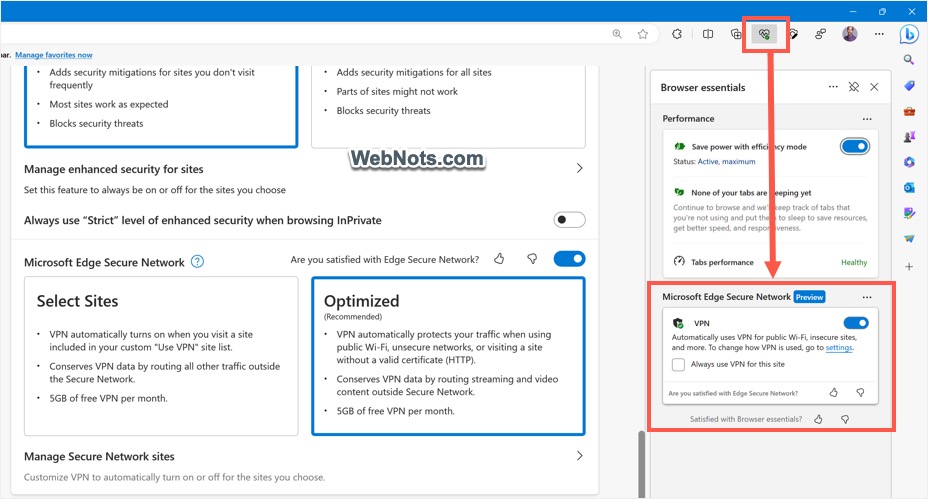Toggle Strict enhanced security for InPrivate
Viewport: 928px width, 499px height.
569,220
